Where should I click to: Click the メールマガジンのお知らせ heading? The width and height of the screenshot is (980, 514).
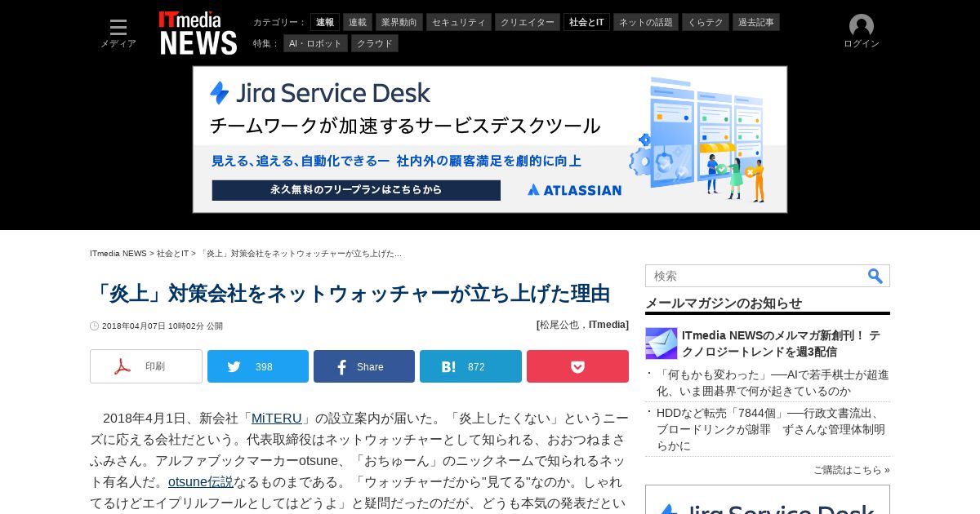point(724,303)
